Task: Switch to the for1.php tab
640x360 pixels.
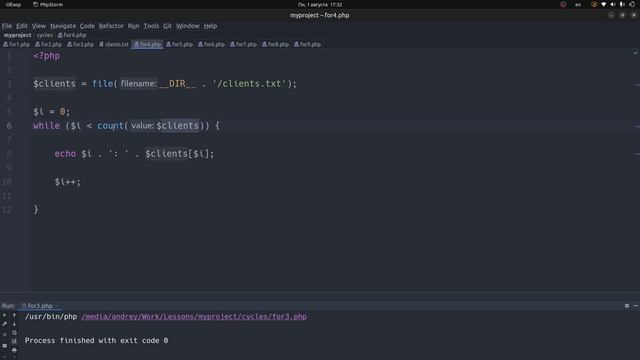Action: 16,44
